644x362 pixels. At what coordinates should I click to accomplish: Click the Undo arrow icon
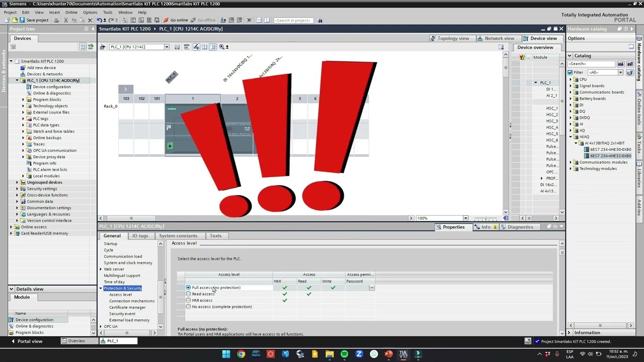coord(99,20)
